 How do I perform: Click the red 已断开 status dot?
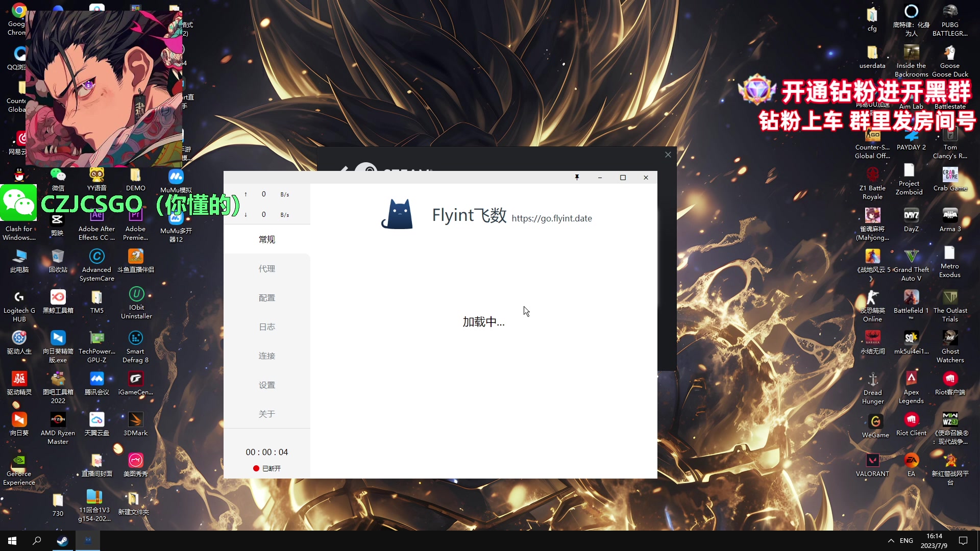[x=256, y=468]
